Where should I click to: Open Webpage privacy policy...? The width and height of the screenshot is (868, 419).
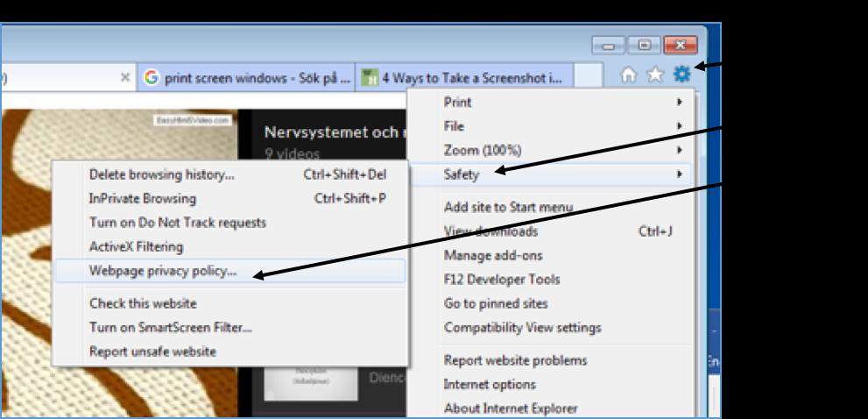click(230, 271)
